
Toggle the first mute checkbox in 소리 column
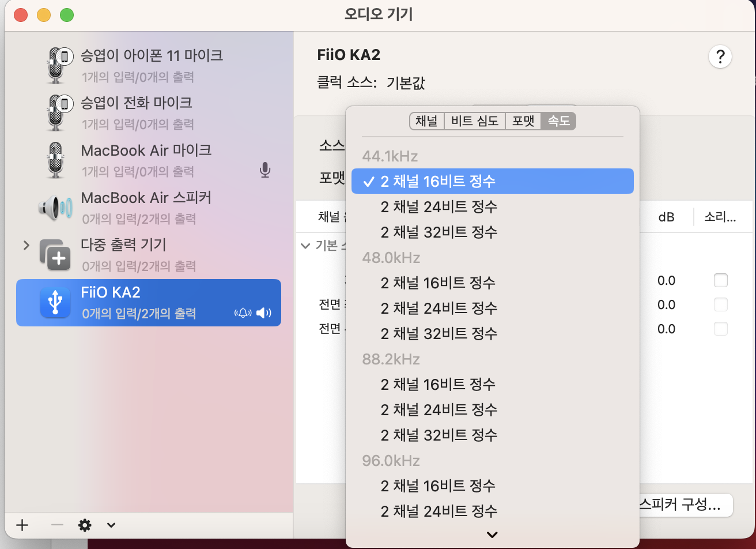click(x=720, y=280)
